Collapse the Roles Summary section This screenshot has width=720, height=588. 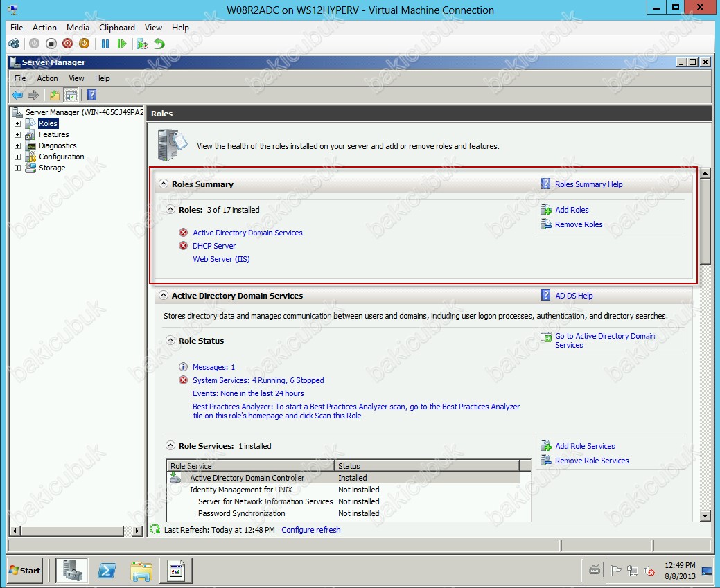[x=164, y=184]
